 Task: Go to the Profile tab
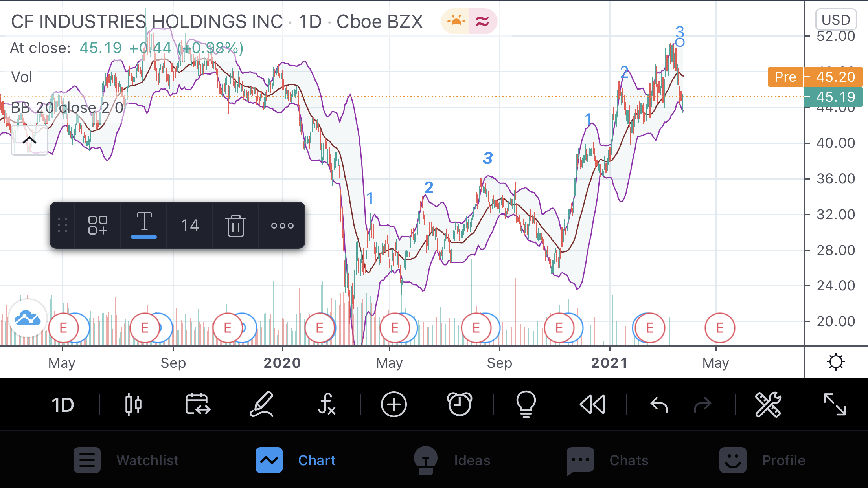pyautogui.click(x=763, y=460)
